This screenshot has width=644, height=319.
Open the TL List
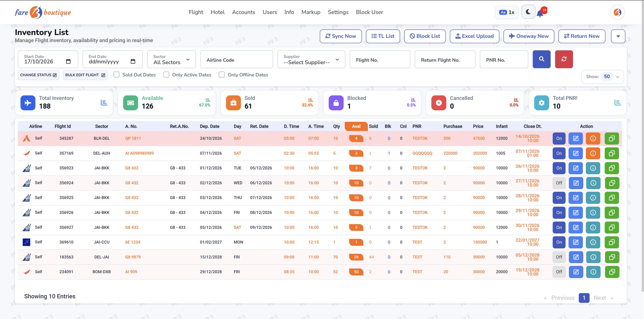click(x=383, y=36)
